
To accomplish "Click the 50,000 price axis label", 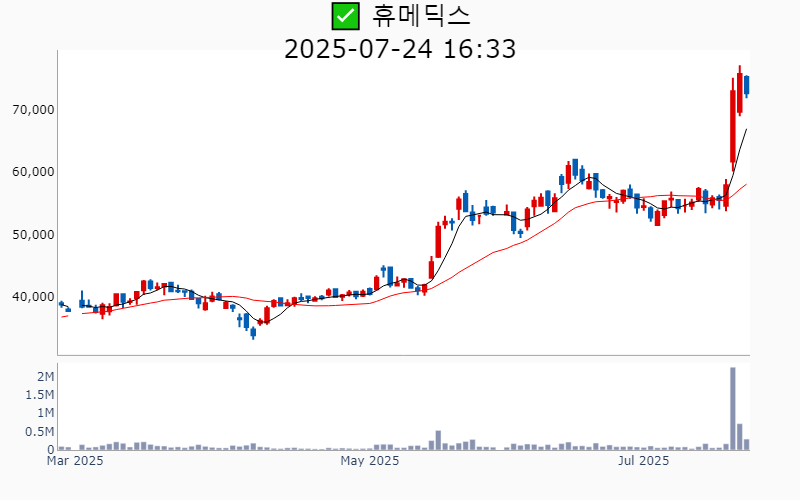I will click(x=33, y=235).
